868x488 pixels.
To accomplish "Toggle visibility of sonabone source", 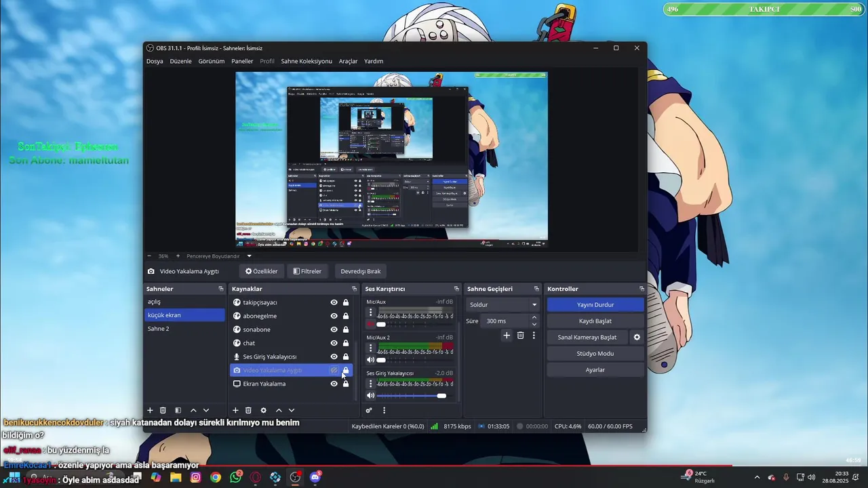I will [x=334, y=329].
